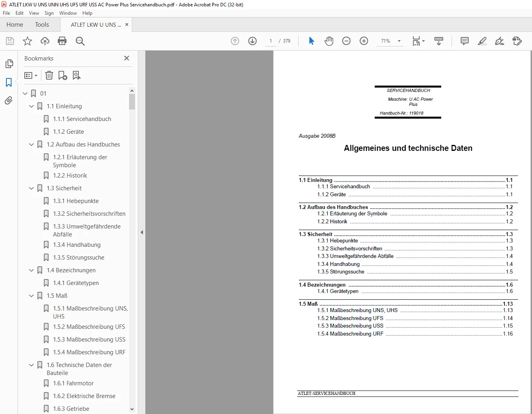The width and height of the screenshot is (532, 414).
Task: Switch to the Home tab
Action: [x=15, y=25]
